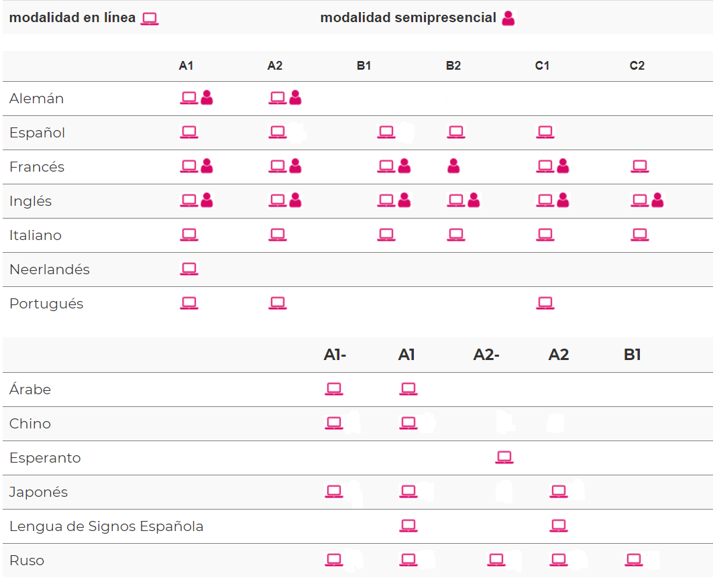Open the Ruso B1 laptop icon
The height and width of the screenshot is (588, 713).
[633, 560]
